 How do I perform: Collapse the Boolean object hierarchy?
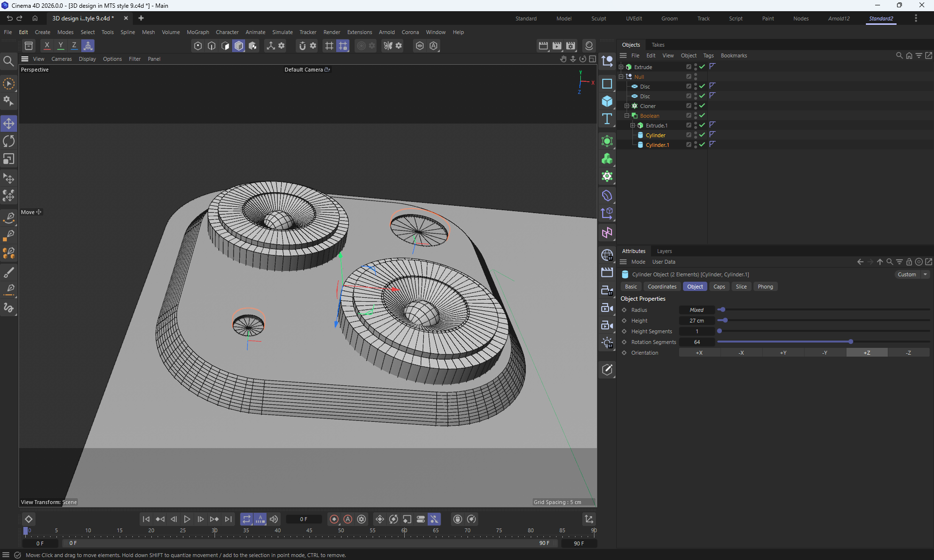point(627,115)
